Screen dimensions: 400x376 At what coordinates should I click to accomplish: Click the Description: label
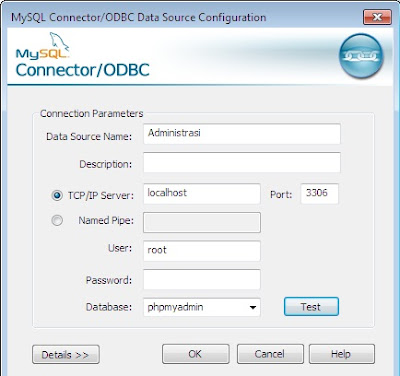click(x=106, y=164)
